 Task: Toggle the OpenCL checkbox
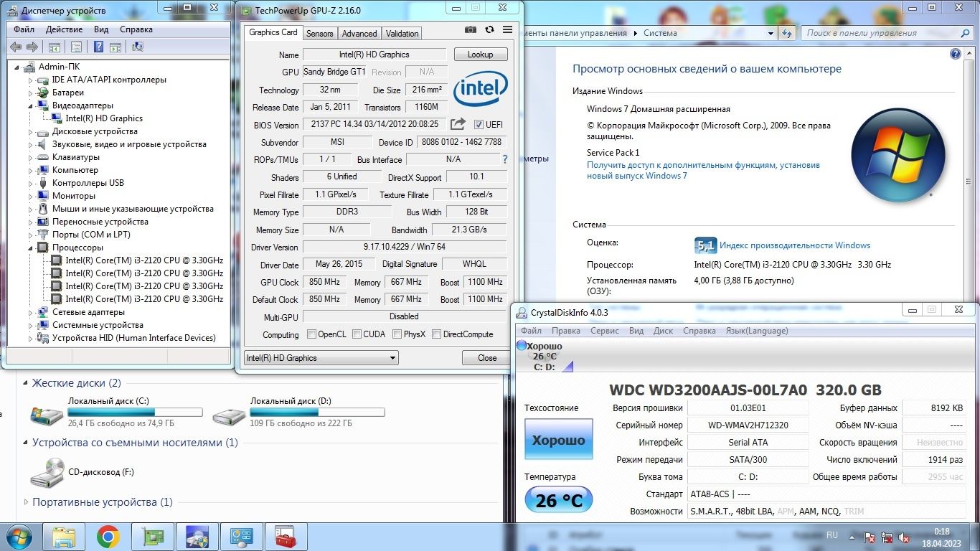tap(311, 334)
